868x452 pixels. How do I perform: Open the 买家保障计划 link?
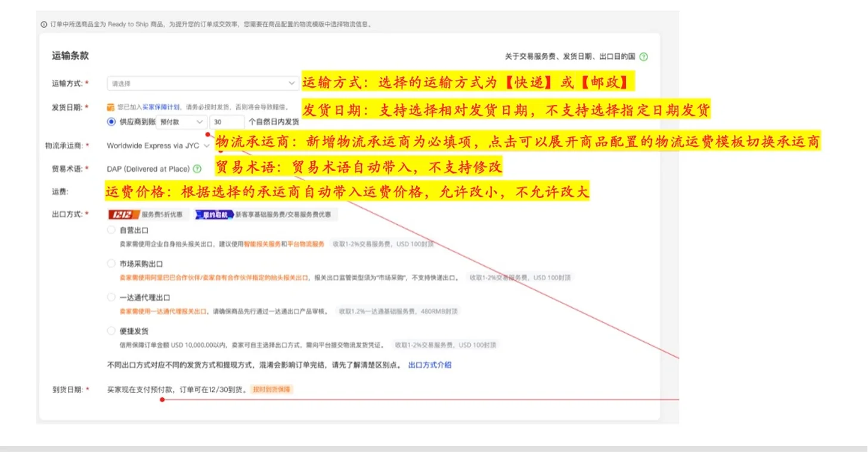(x=160, y=107)
